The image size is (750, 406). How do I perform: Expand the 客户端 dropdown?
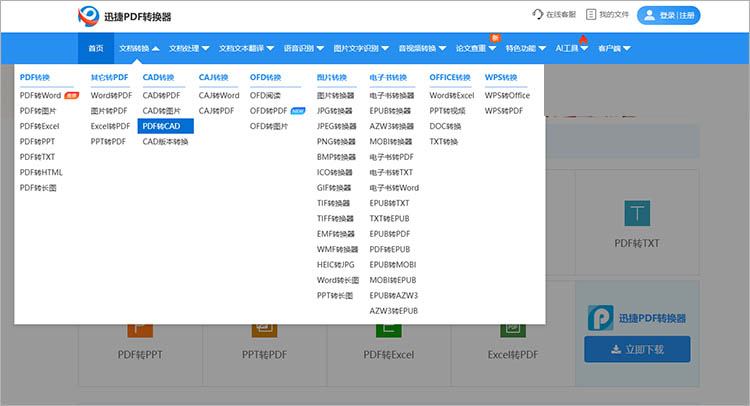point(614,48)
